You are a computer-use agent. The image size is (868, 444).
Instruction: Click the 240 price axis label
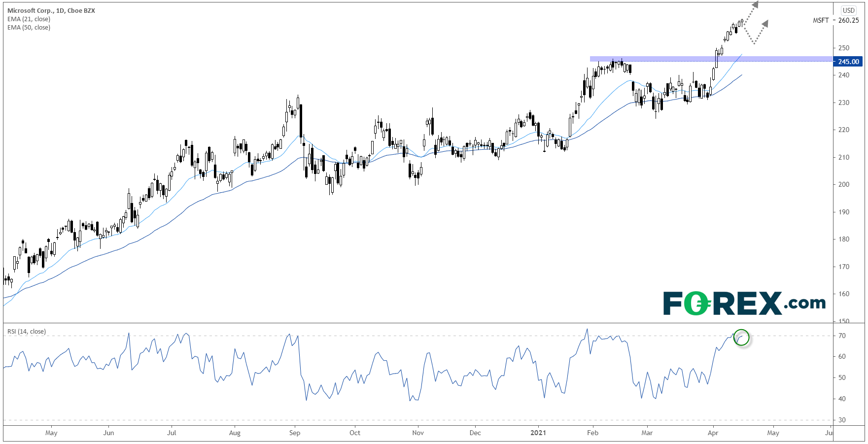pyautogui.click(x=844, y=75)
